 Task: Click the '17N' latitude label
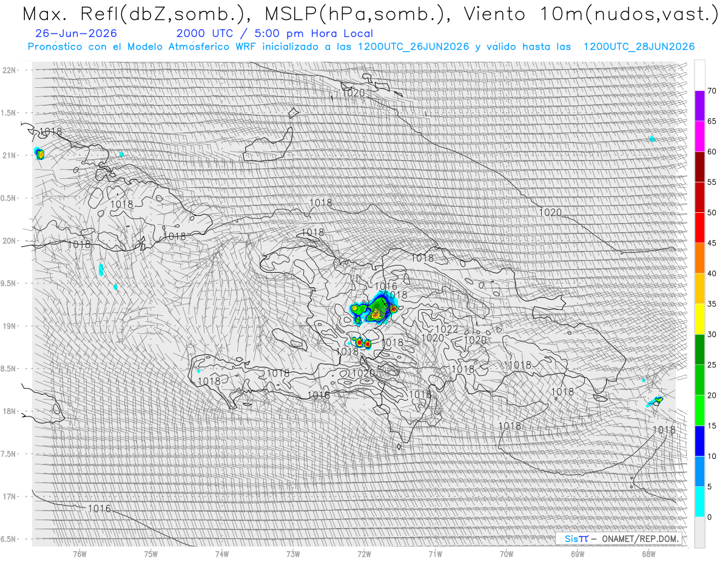click(9, 497)
